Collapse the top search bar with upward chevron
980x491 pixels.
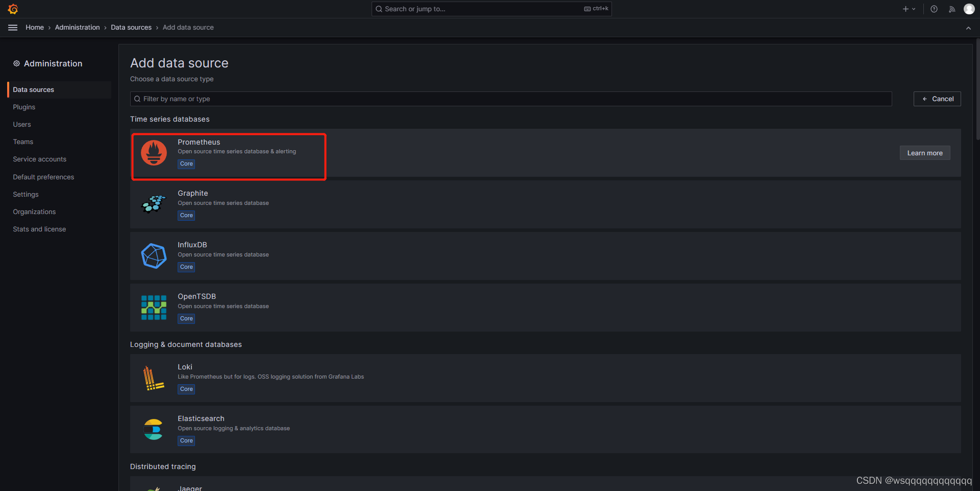pyautogui.click(x=968, y=28)
